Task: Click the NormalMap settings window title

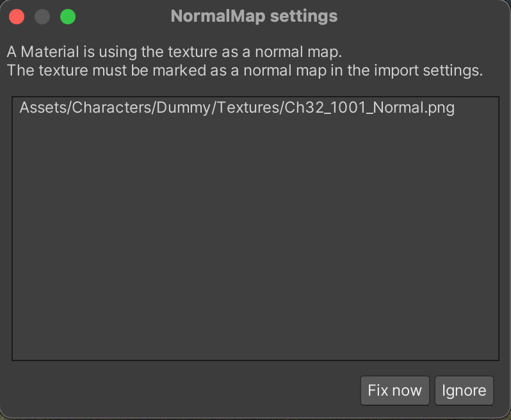Action: [254, 17]
